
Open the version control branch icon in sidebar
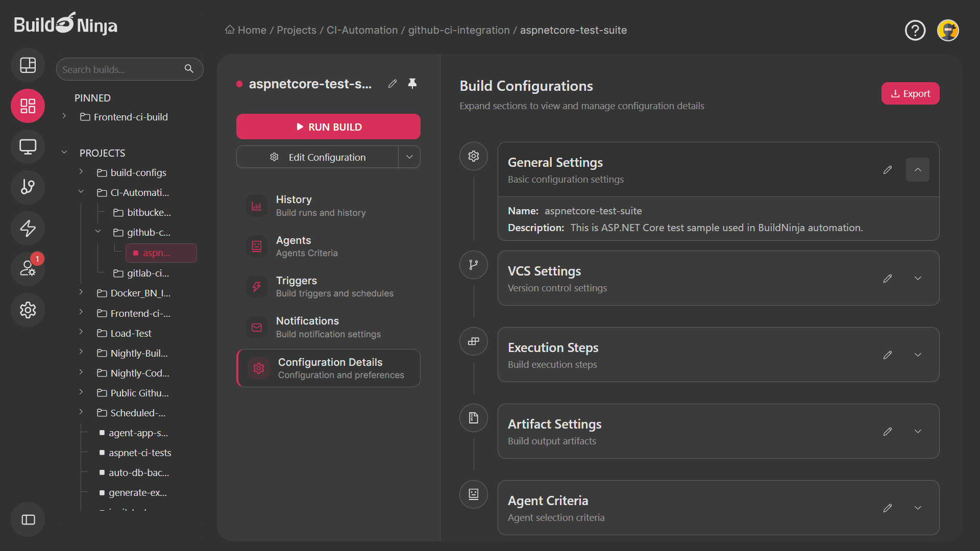pyautogui.click(x=28, y=187)
